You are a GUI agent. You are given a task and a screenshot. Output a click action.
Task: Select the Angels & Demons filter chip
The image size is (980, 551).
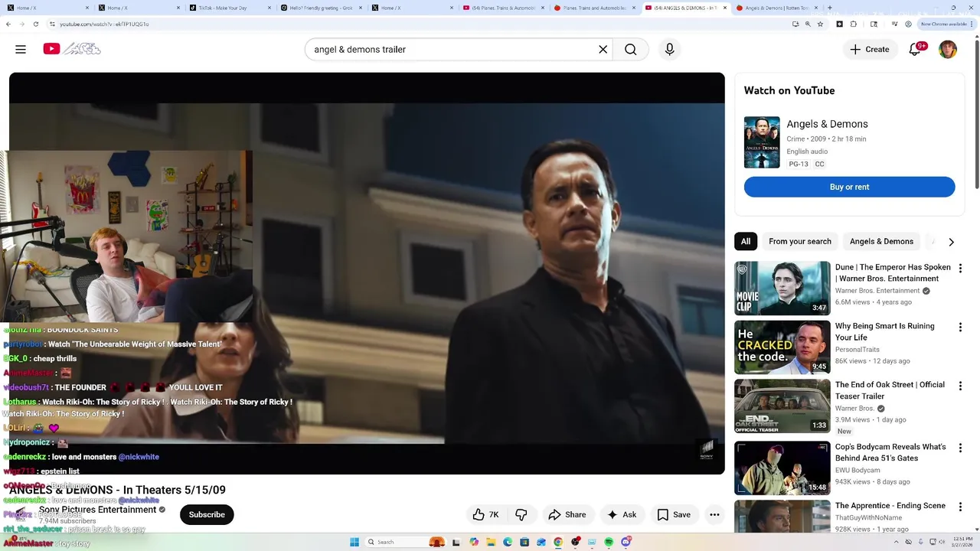click(881, 241)
